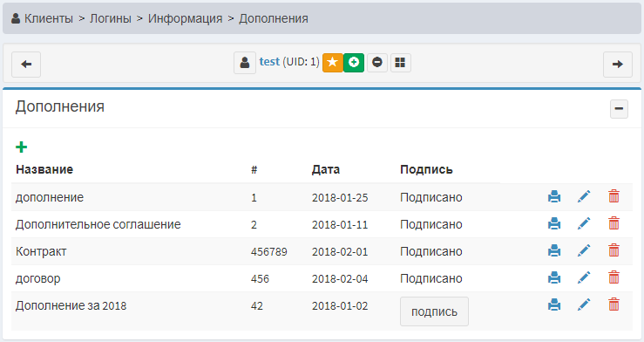Click the 'подпись' button for Дополнение за 2018
The image size is (644, 342).
pos(434,311)
